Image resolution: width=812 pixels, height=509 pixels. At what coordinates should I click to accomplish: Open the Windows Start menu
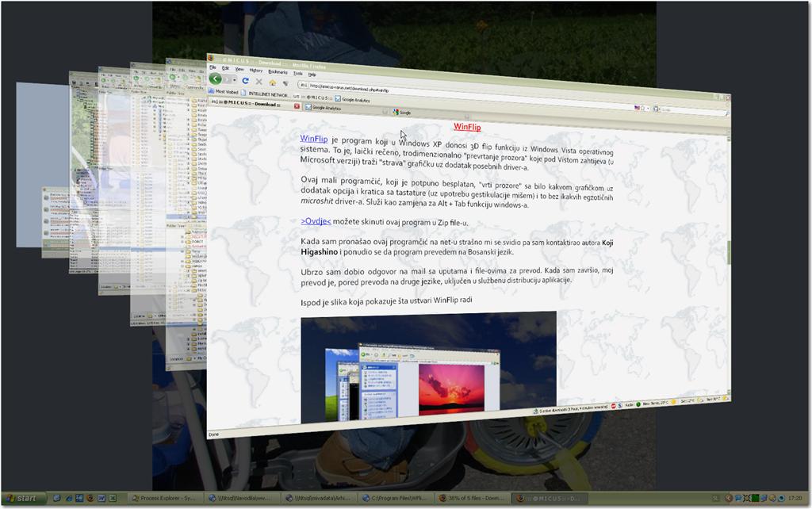point(23,498)
